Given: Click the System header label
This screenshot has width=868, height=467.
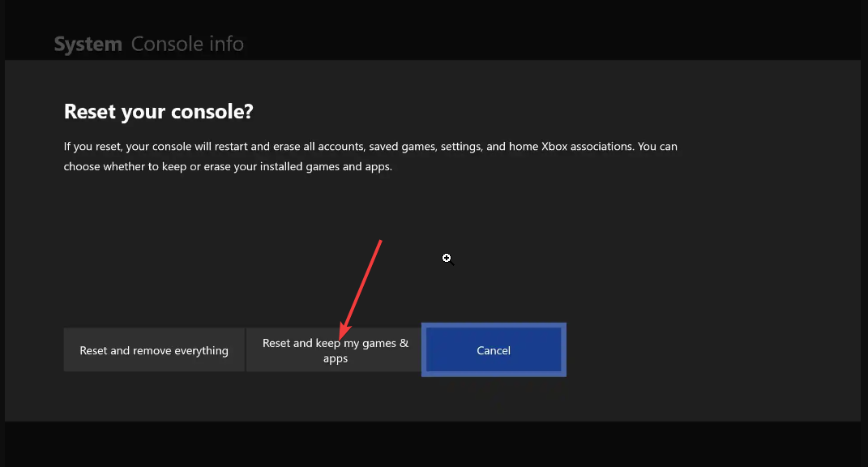Looking at the screenshot, I should point(88,44).
